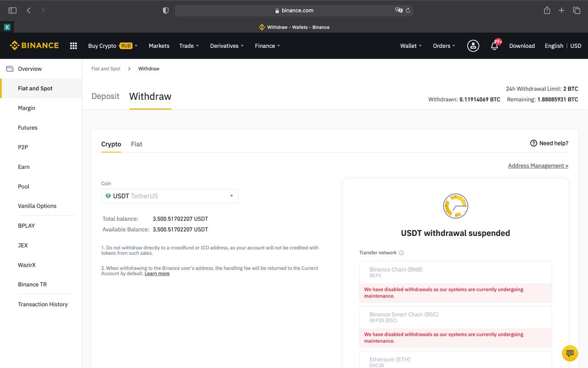This screenshot has width=588, height=368.
Task: Open the chat support bubble icon
Action: coord(570,353)
